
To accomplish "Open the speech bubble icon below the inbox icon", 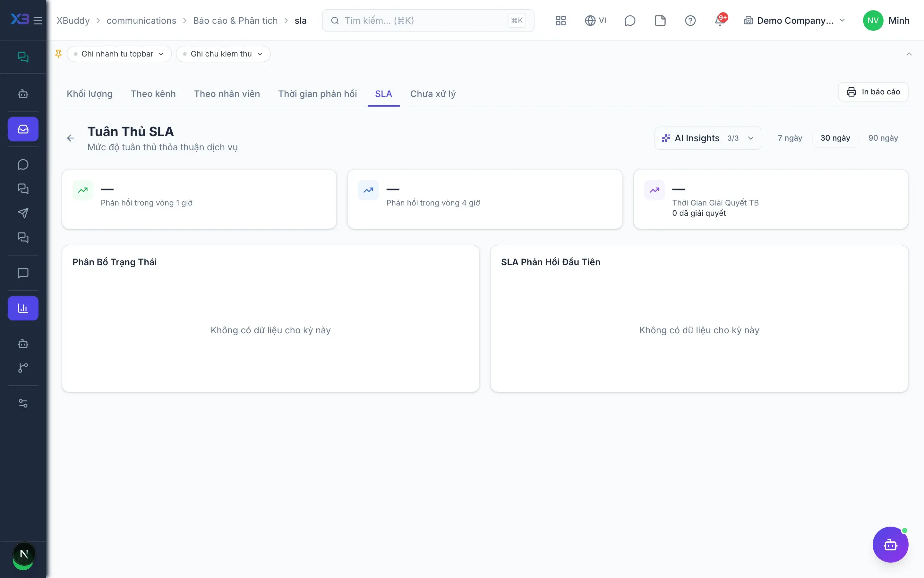I will click(x=23, y=164).
